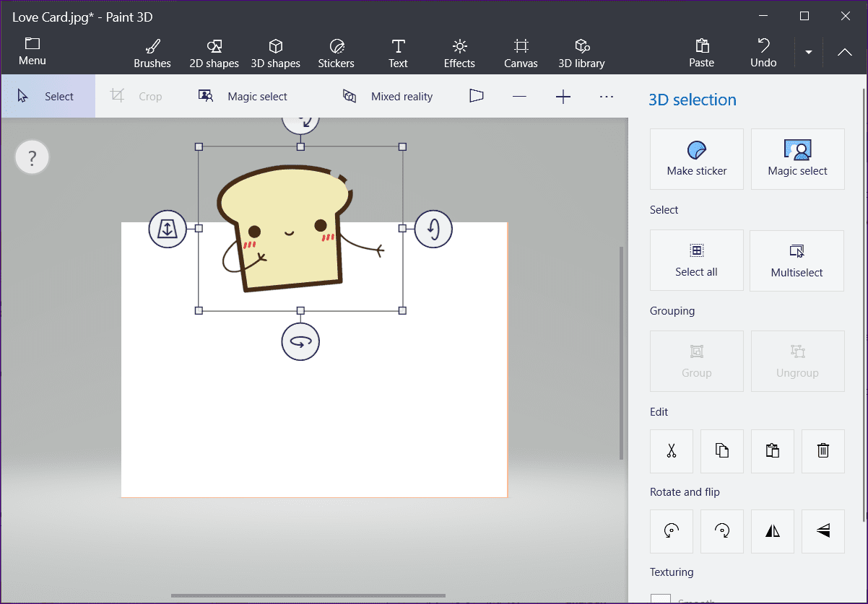This screenshot has height=604, width=868.
Task: Open the Brushes tool
Action: coord(152,54)
